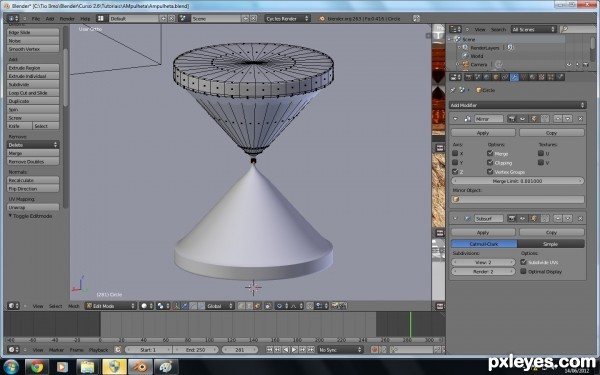
Task: Uncheck the Subdivide UVs checkbox
Action: point(523,262)
